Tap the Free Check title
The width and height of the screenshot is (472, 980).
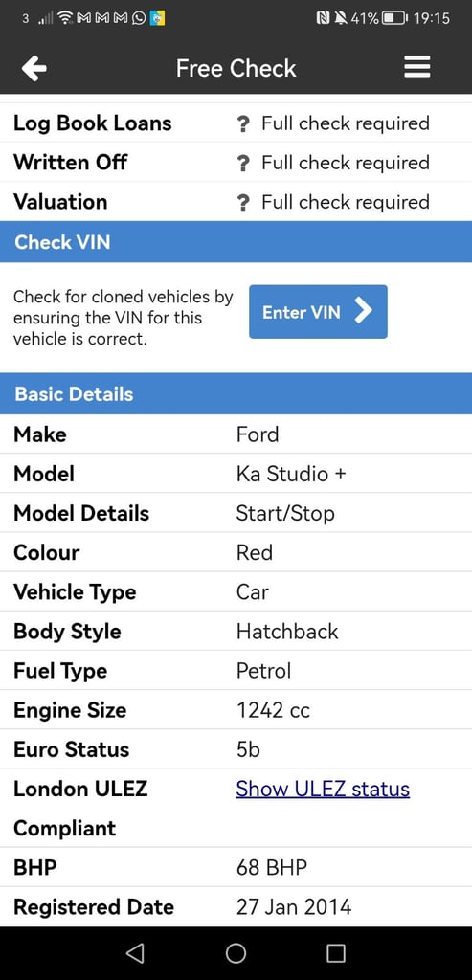tap(236, 68)
